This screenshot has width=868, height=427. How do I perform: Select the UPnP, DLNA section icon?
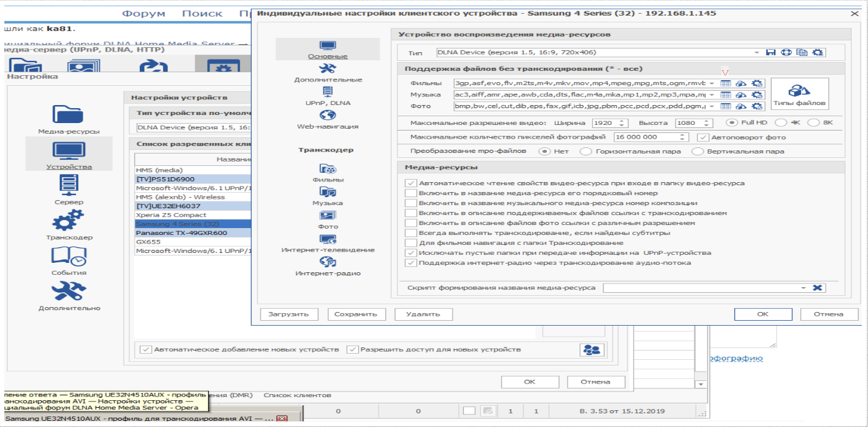pyautogui.click(x=327, y=92)
